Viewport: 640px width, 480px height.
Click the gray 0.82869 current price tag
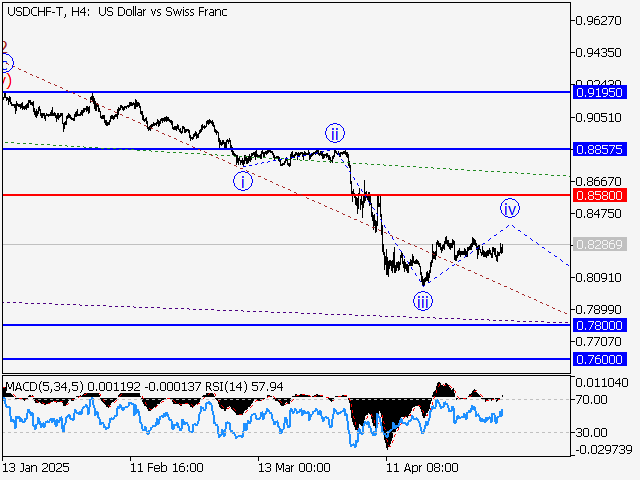[600, 245]
